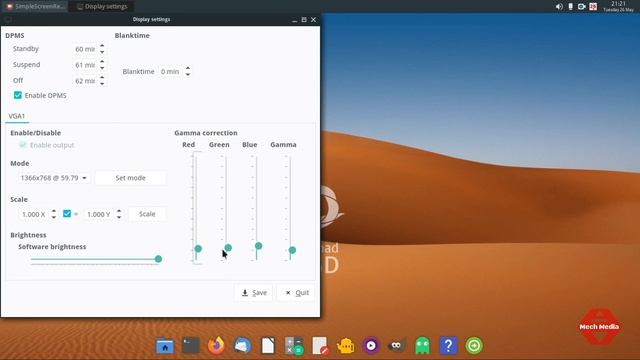Click the Set mode button
The image size is (640, 360).
[x=131, y=178]
